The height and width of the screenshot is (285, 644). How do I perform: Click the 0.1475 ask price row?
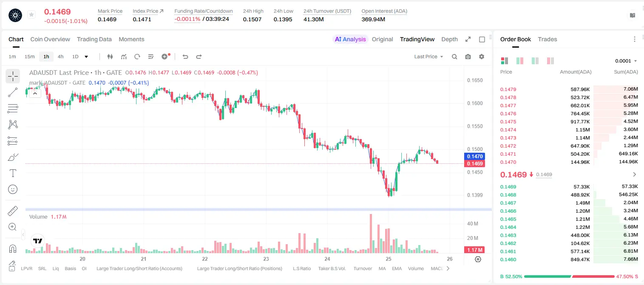(569, 122)
